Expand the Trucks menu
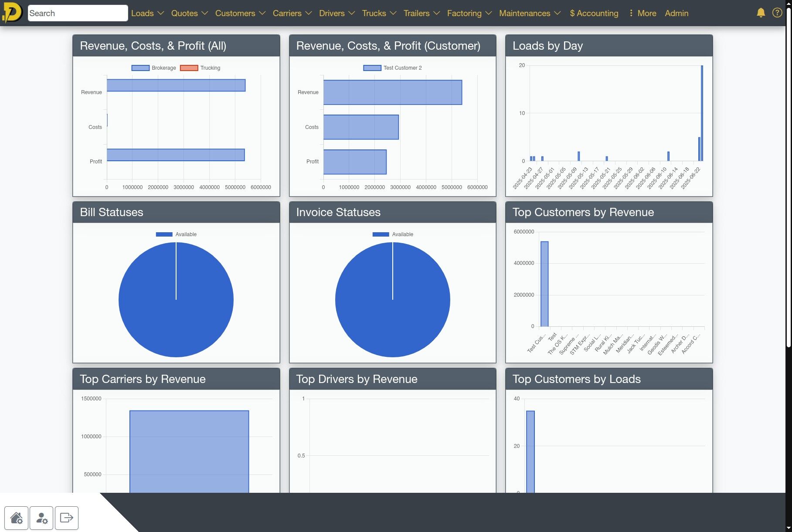 coord(379,13)
